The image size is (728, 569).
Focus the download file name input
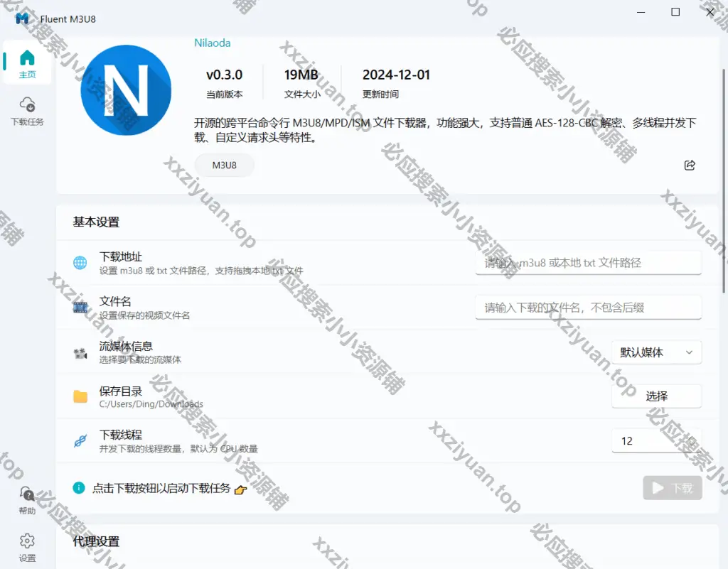(588, 308)
